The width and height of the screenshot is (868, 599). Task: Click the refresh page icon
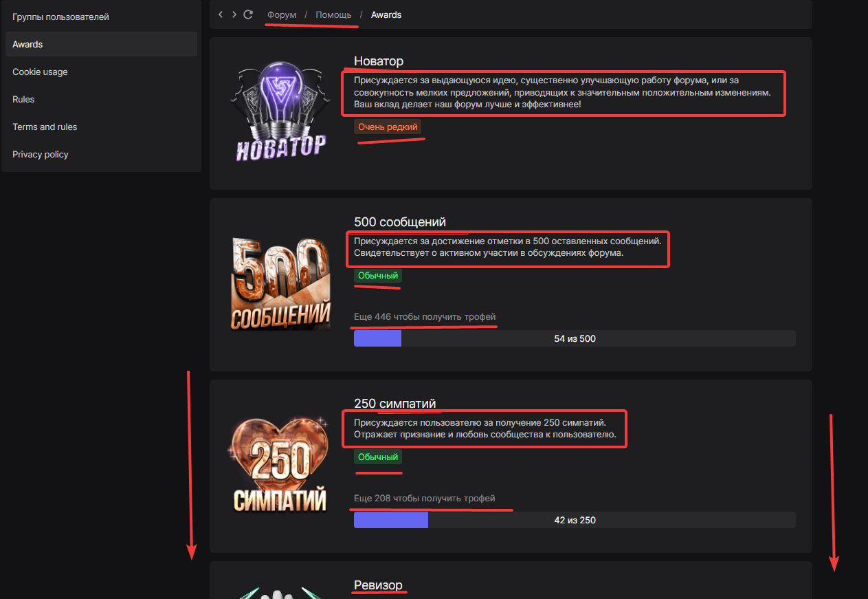(249, 14)
